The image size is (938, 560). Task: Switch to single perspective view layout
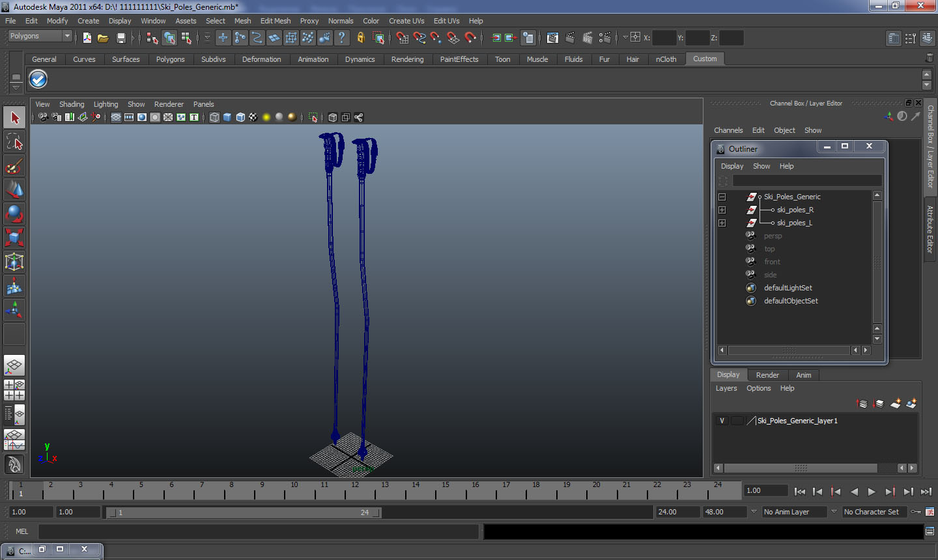pyautogui.click(x=14, y=366)
